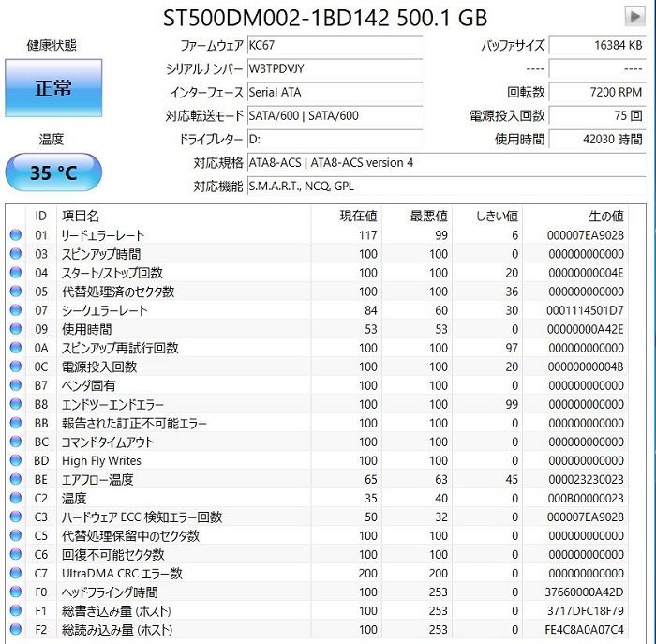Select the シークエラーレート attribute name
This screenshot has width=656, height=644.
pos(105,310)
